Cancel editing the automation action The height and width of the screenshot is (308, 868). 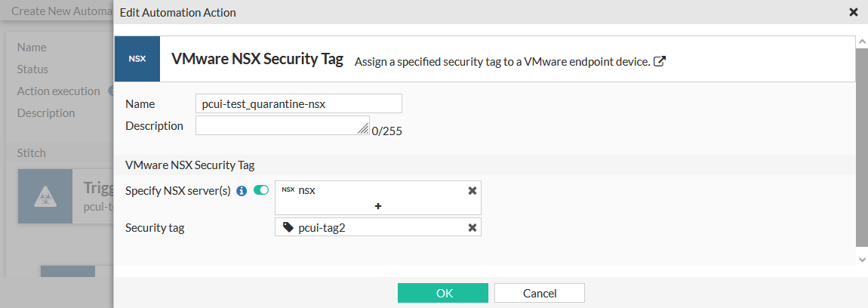[540, 293]
